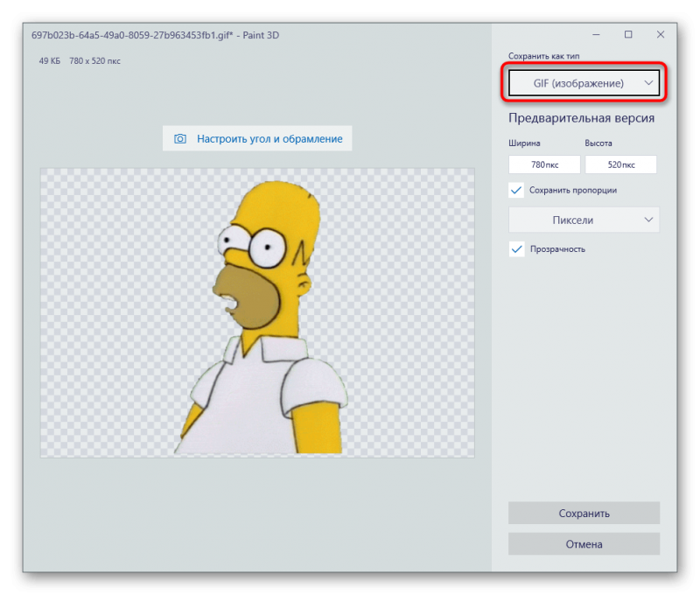Click the 'Сохранить как тип' label
Screen dimensions: 700x595
coord(543,56)
